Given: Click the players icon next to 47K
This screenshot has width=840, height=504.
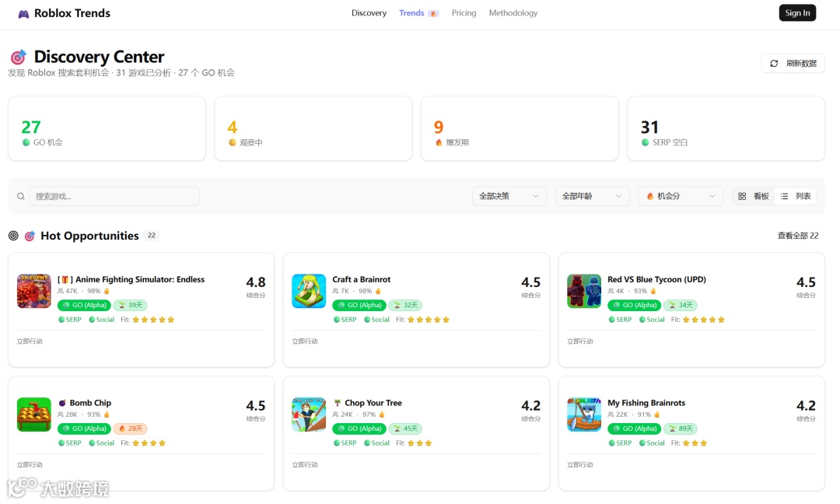Looking at the screenshot, I should click(61, 292).
